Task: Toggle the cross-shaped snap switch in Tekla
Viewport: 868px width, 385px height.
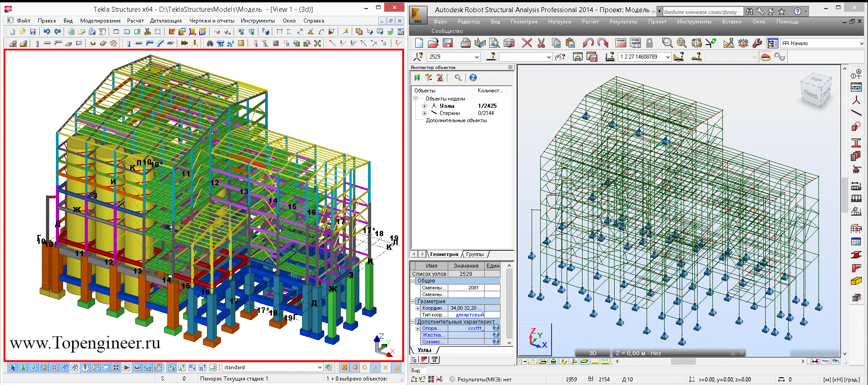Action: point(386,367)
